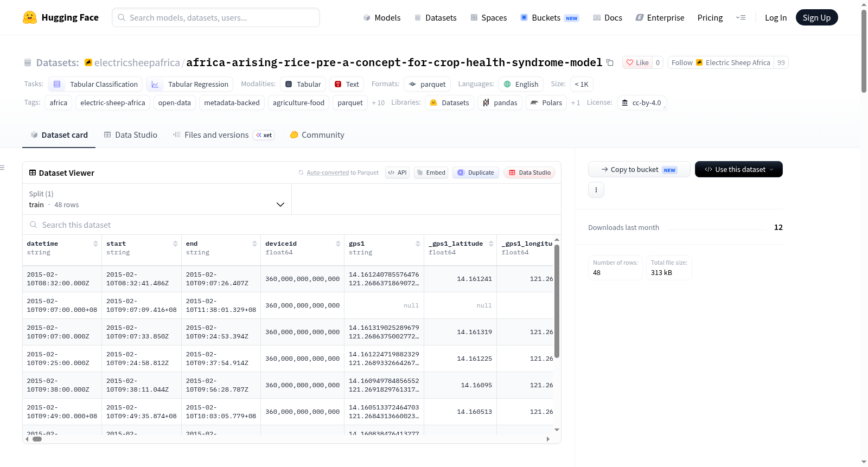Click the Search this dataset field
Screen dimensions: 868x467
pos(292,225)
